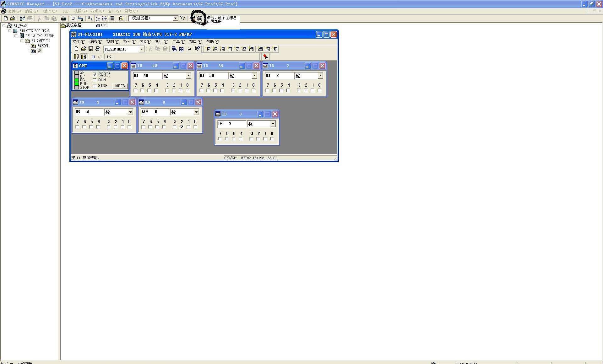The width and height of the screenshot is (603, 364).
Task: Insert Output Variable icon in PLCSIM toolbar
Action: 215,49
